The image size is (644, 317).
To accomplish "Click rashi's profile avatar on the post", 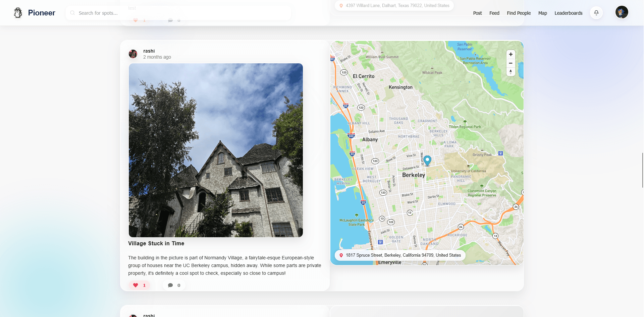I will (x=133, y=54).
